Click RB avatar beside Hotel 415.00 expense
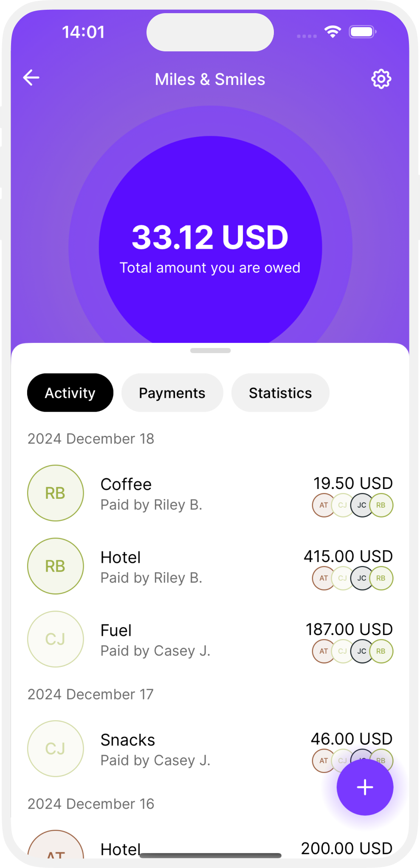Image resolution: width=420 pixels, height=868 pixels. coord(56,566)
